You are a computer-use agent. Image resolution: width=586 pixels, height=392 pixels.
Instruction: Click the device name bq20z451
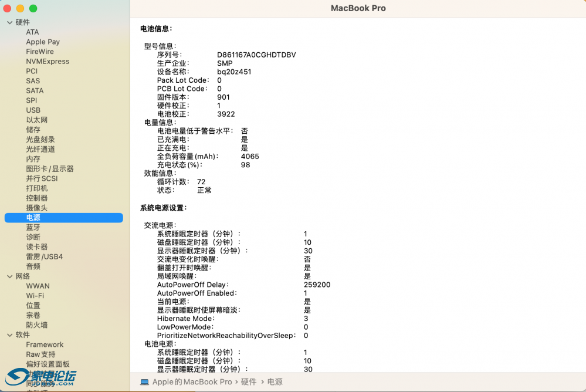click(x=234, y=72)
